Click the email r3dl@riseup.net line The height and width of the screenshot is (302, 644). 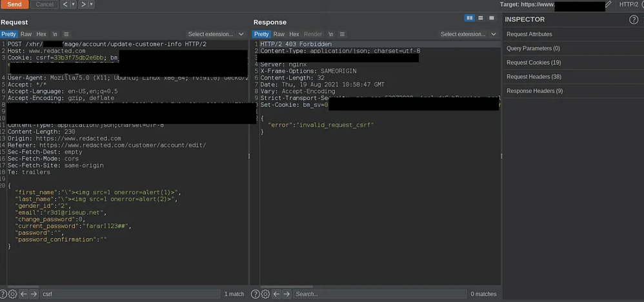point(61,212)
